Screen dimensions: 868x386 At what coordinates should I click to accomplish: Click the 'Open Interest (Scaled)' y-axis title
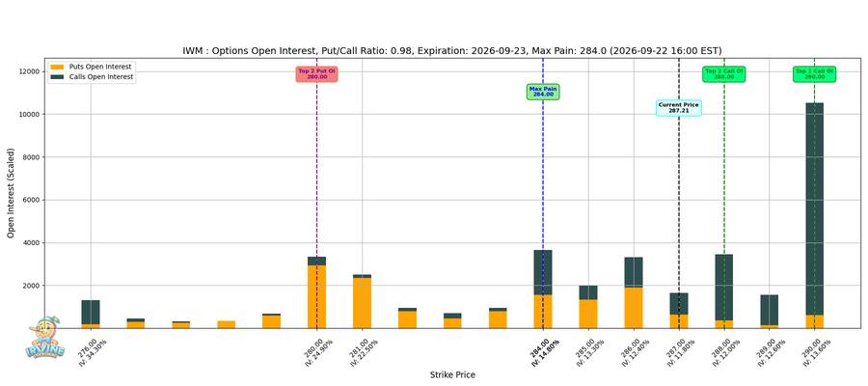[x=11, y=193]
